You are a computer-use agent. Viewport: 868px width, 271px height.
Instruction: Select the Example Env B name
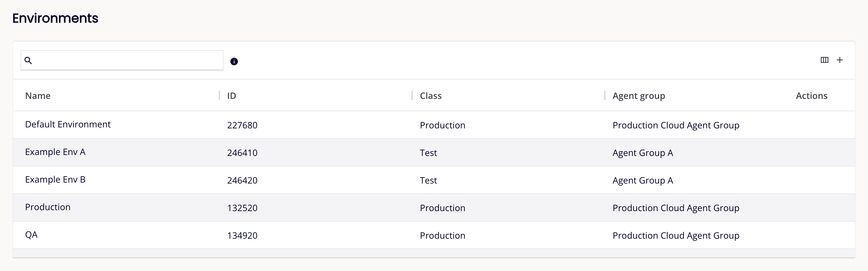55,180
